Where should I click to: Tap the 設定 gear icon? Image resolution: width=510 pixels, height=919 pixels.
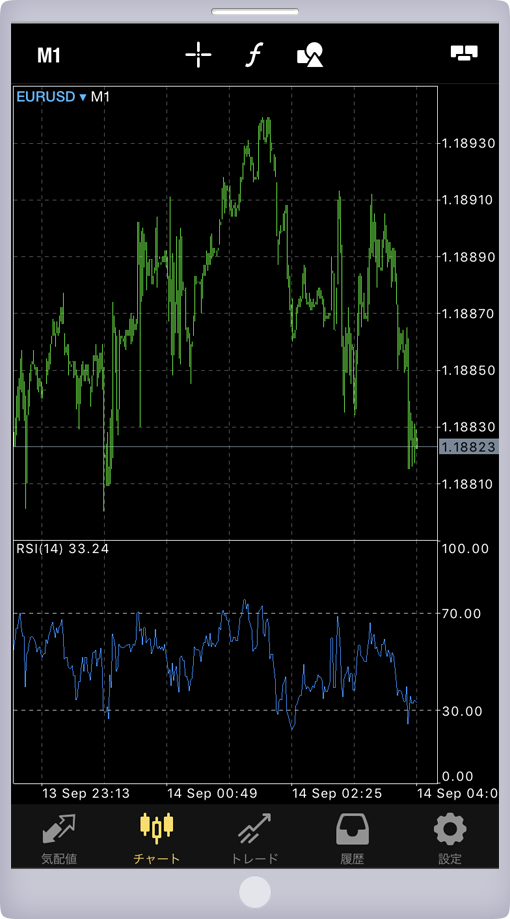click(450, 829)
